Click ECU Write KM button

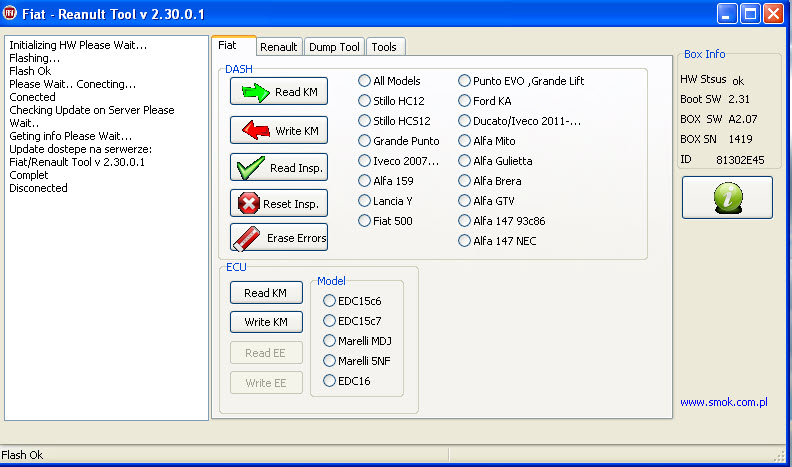click(266, 322)
